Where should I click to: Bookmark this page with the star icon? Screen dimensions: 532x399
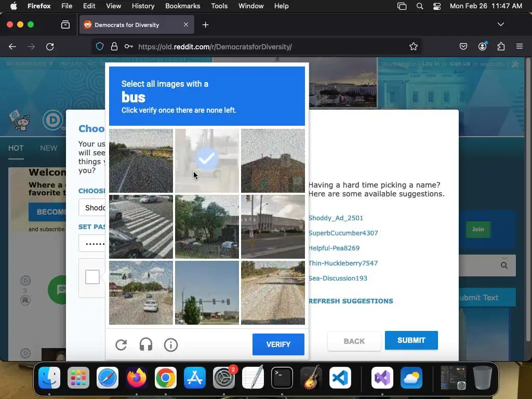[413, 46]
